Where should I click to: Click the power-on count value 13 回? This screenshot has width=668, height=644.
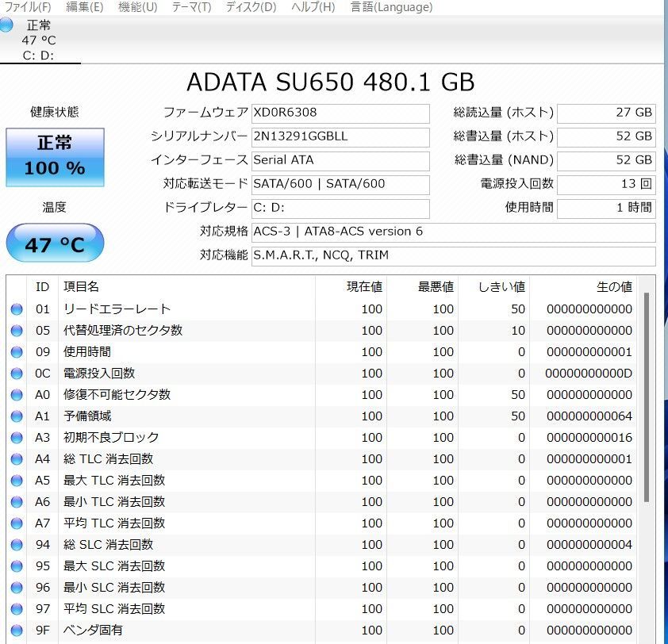point(606,185)
